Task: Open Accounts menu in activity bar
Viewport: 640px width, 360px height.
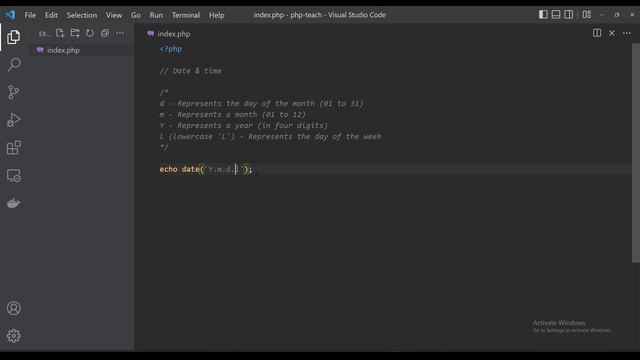Action: click(13, 308)
